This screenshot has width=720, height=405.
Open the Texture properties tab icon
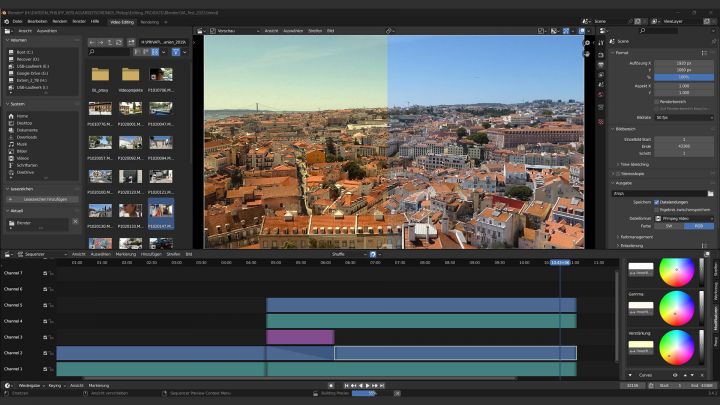[x=601, y=122]
